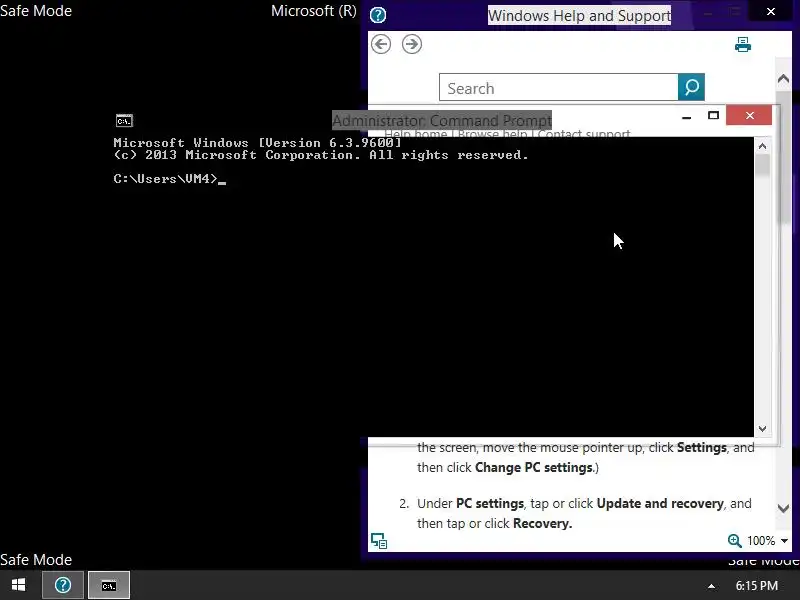Maximize the Administrator Command Prompt window
Screen dimensions: 800x600
coord(713,115)
